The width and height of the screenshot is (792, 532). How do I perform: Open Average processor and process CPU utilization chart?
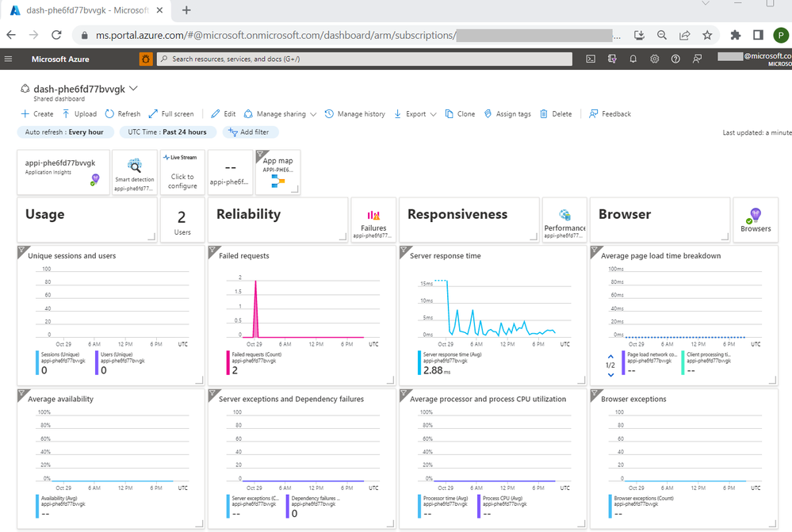coord(493,458)
